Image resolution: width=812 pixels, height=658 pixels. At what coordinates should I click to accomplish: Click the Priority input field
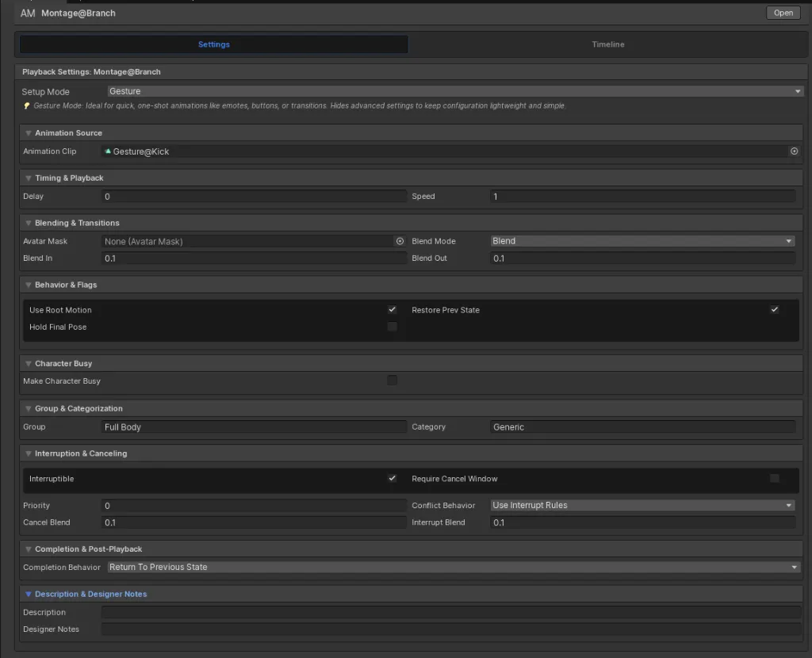tap(254, 506)
